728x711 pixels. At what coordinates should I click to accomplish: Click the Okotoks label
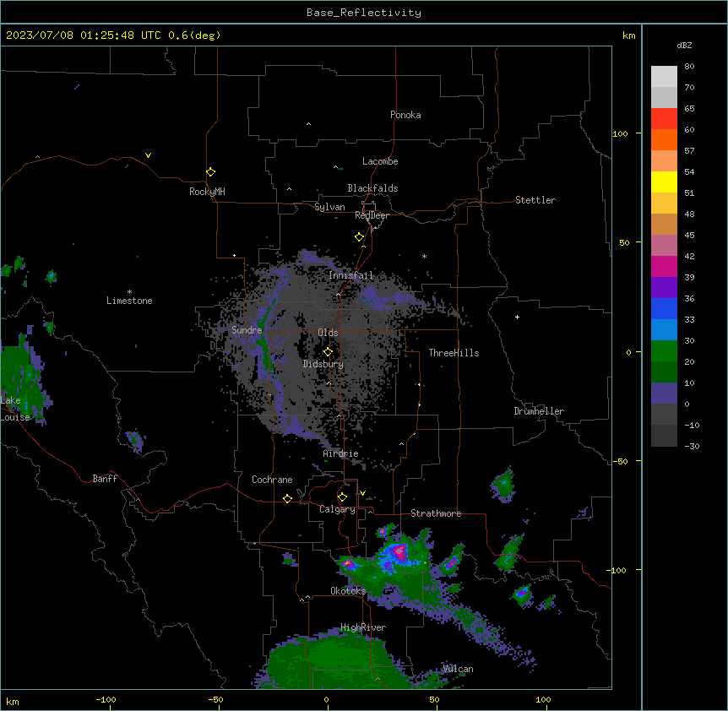coord(348,591)
